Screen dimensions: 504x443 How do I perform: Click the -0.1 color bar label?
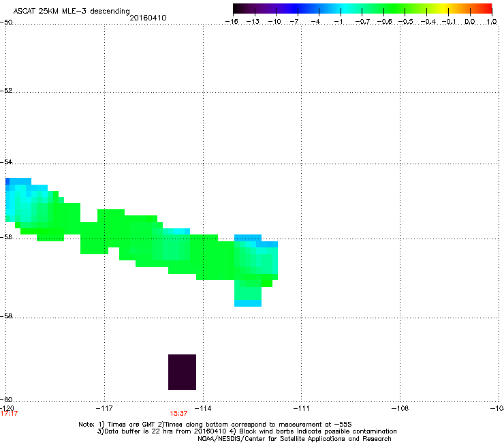449,22
